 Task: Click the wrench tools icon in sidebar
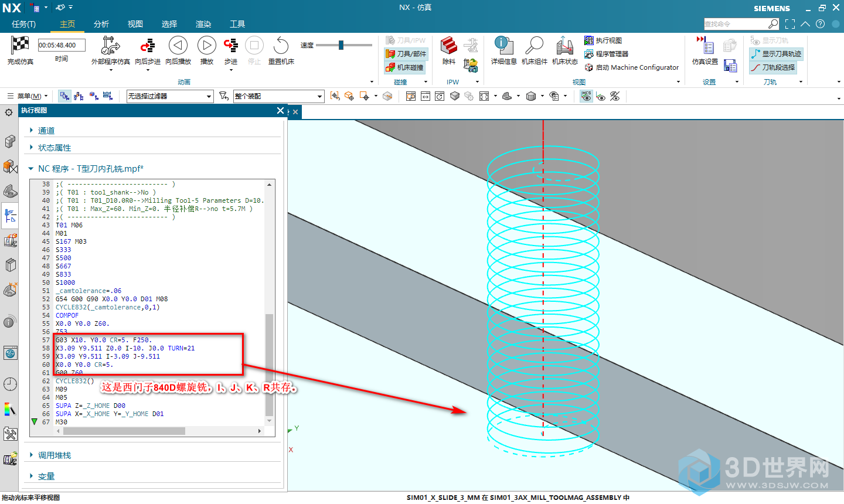coord(10,434)
